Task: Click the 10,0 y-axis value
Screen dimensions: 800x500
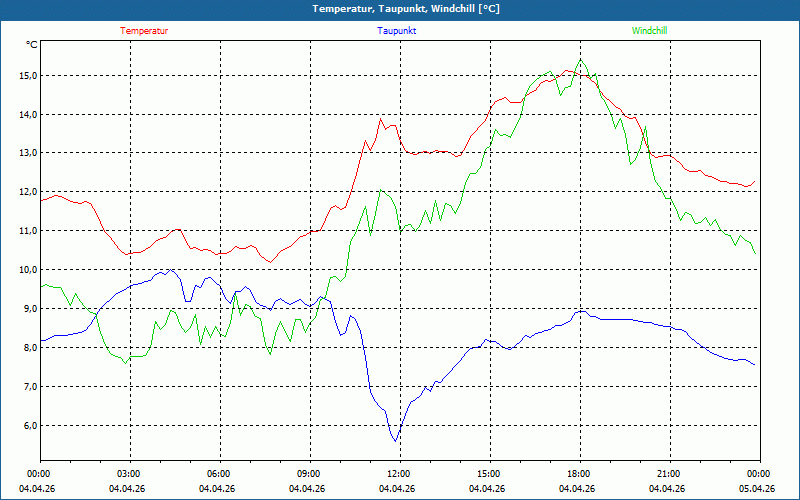Action: point(28,269)
